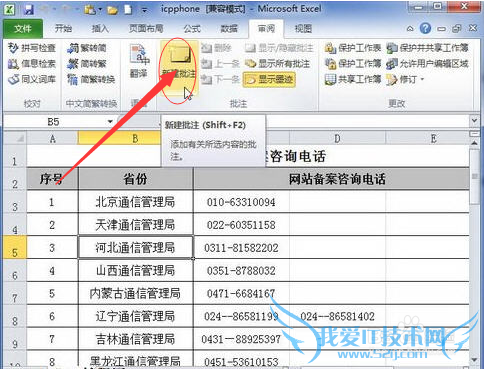Select column A header

52,138
